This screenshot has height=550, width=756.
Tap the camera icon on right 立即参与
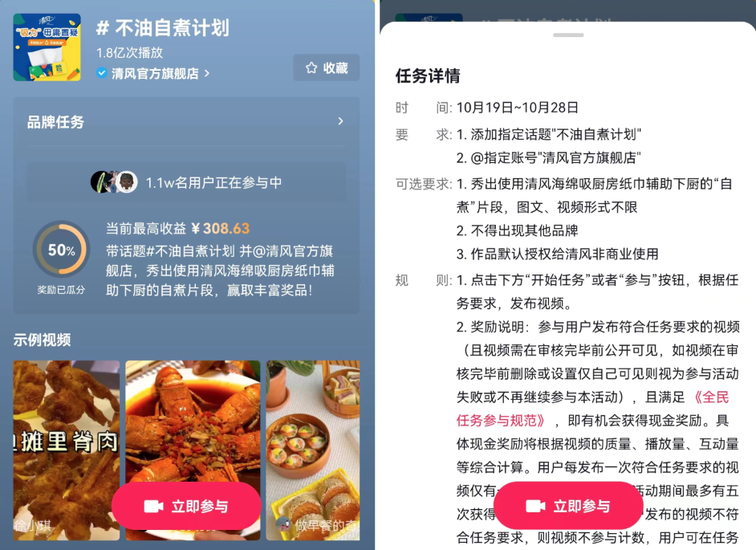click(x=535, y=506)
